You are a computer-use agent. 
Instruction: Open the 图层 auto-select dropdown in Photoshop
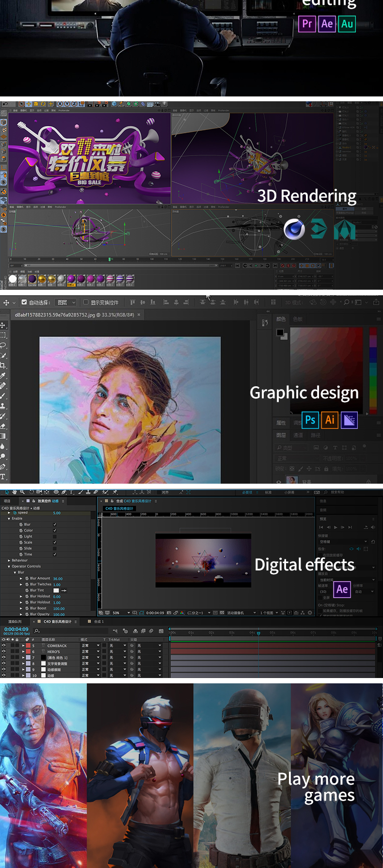[x=66, y=302]
